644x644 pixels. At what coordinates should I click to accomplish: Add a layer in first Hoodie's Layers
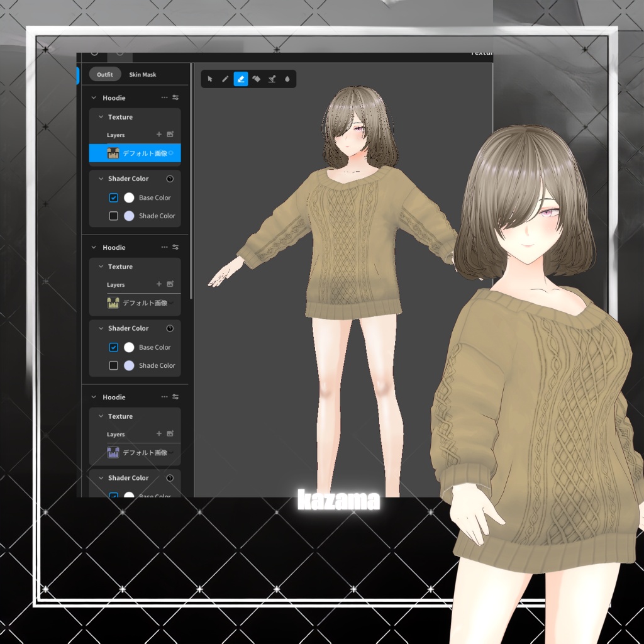point(159,135)
